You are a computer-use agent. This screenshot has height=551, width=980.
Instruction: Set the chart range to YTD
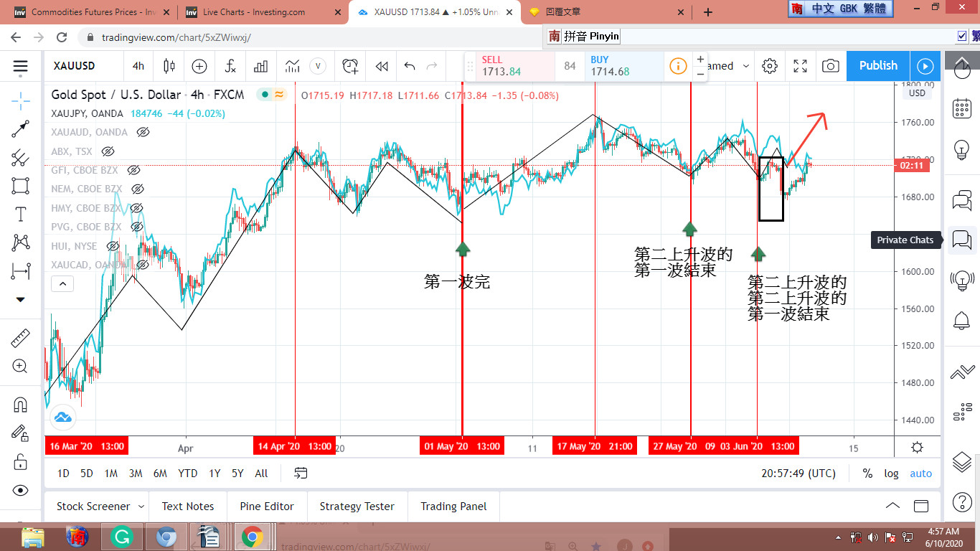click(x=187, y=474)
